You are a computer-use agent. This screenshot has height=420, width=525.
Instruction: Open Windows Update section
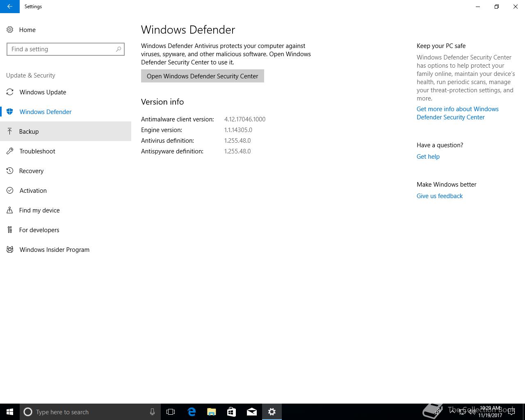[66, 92]
